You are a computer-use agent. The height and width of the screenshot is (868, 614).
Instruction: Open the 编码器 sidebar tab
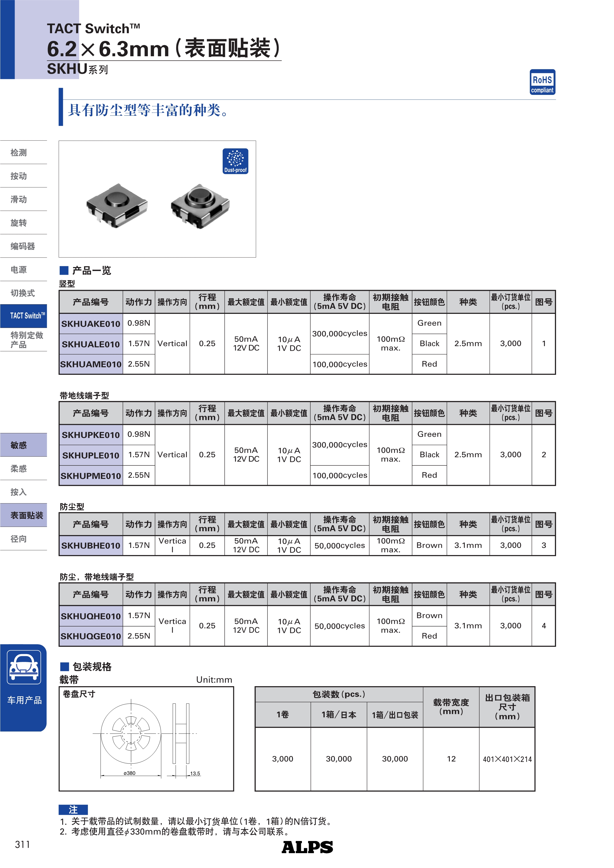click(23, 246)
